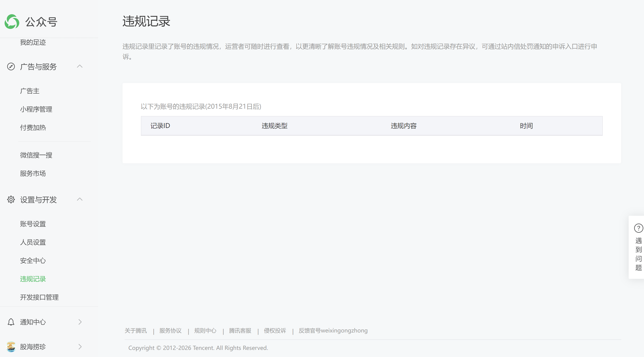The height and width of the screenshot is (357, 644).
Task: Open 我的足迹 in sidebar
Action: point(33,42)
